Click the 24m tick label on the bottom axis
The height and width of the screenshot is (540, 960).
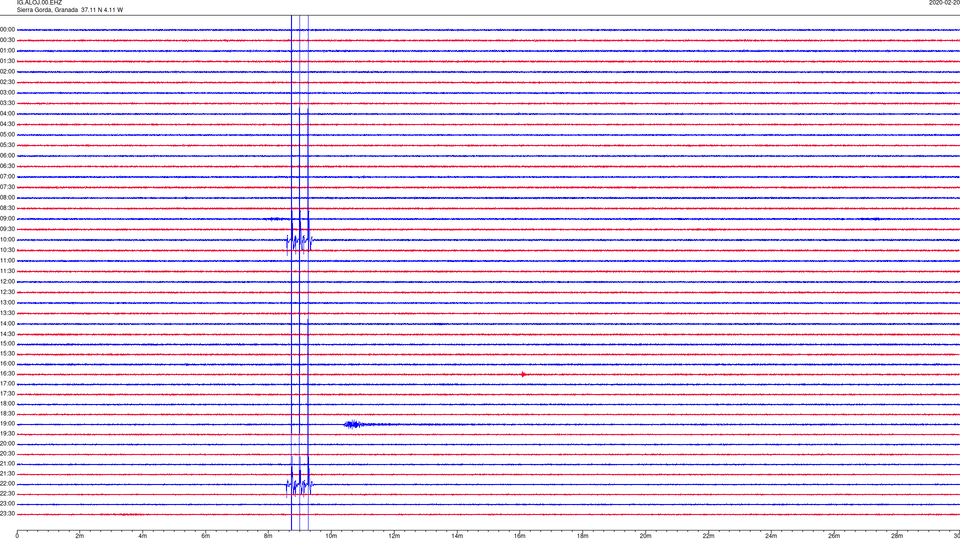click(x=771, y=536)
